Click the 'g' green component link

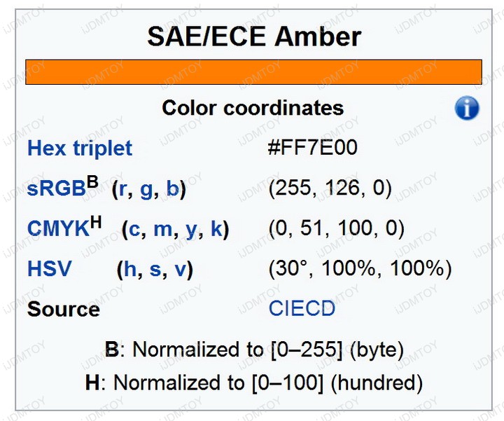pyautogui.click(x=146, y=191)
